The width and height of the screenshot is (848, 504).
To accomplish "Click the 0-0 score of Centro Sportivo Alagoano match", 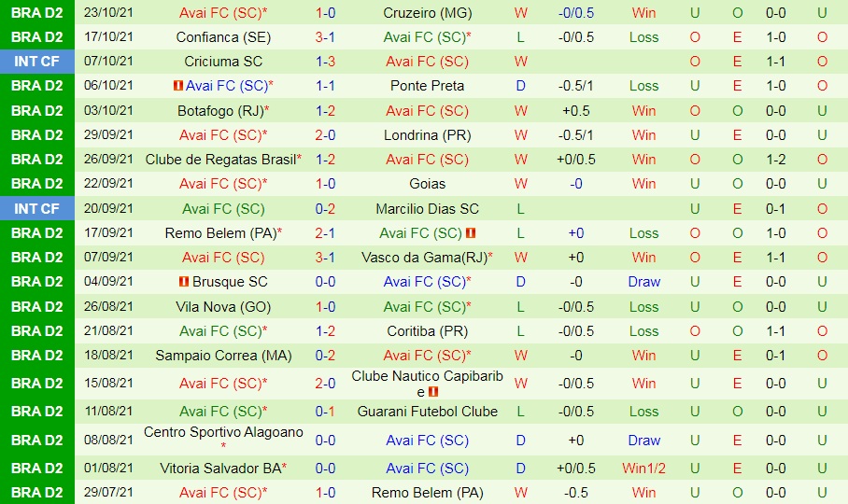I will 326,441.
